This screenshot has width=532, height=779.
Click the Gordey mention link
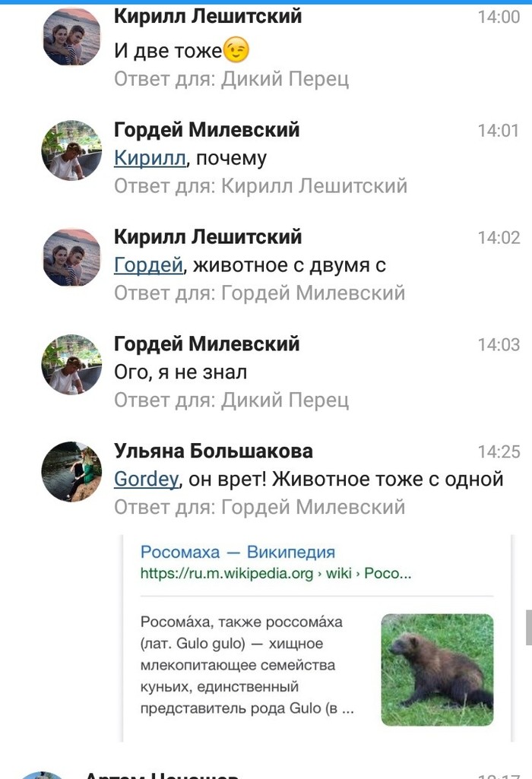(x=146, y=480)
